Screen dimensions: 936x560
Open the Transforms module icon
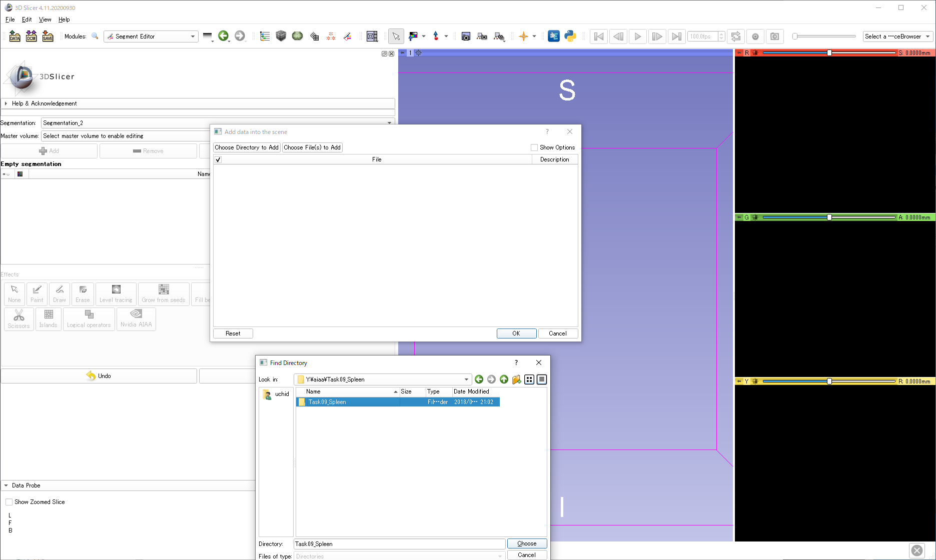(314, 36)
